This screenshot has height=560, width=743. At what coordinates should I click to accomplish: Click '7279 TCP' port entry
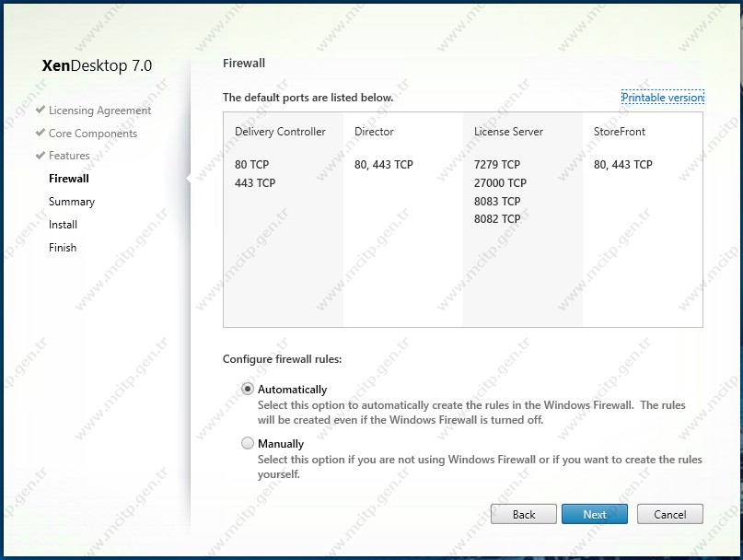click(497, 165)
